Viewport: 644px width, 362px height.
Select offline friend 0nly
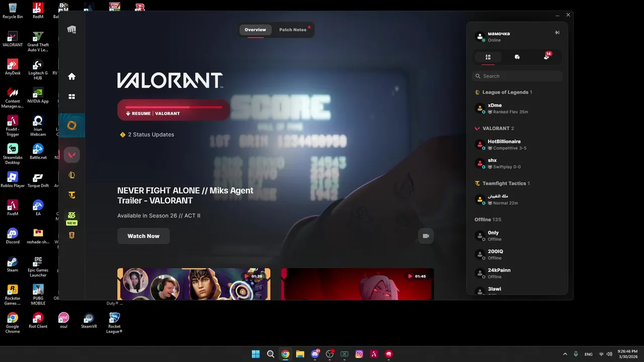click(x=517, y=236)
